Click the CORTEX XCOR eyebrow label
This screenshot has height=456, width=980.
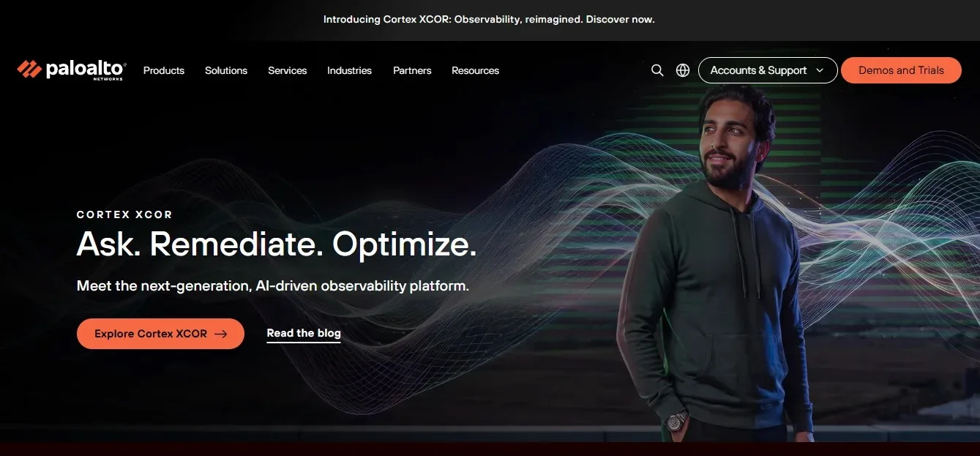pyautogui.click(x=124, y=214)
